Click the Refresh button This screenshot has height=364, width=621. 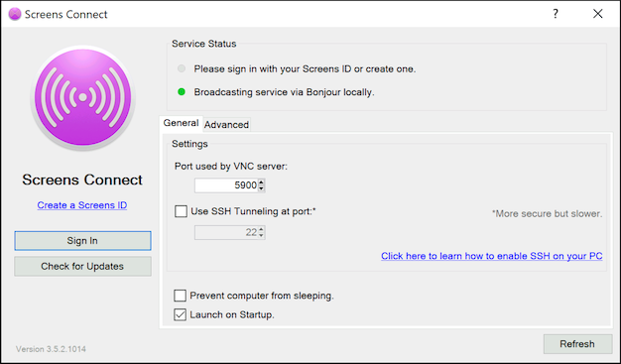tap(577, 344)
